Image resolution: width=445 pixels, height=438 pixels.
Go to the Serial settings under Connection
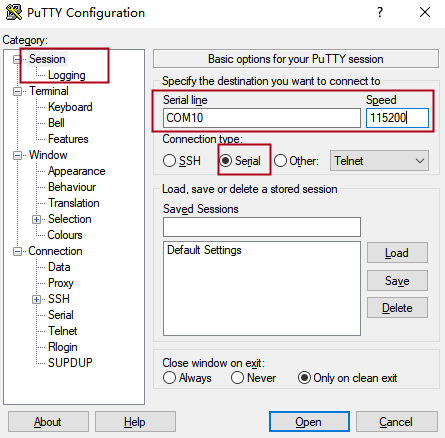(61, 315)
